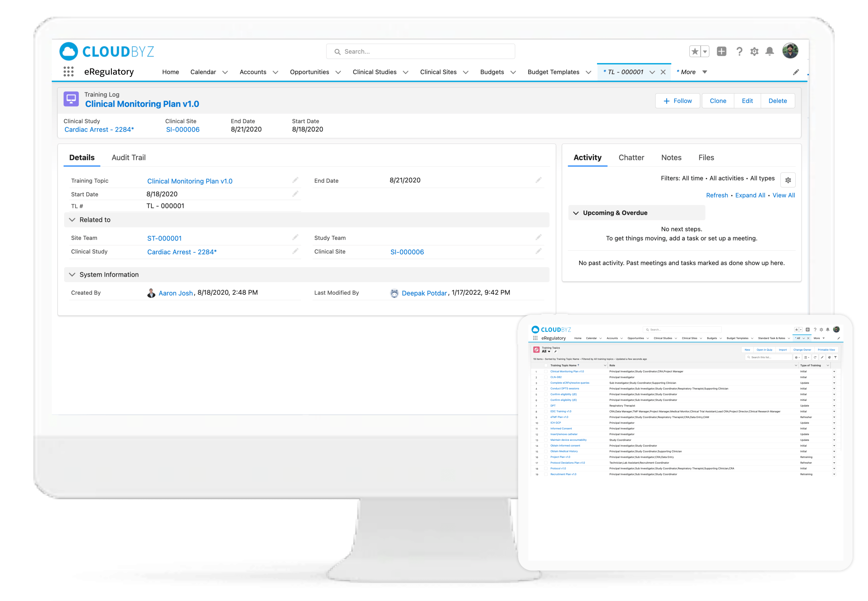868x601 pixels.
Task: Open the App Launcher grid in the main window
Action: pyautogui.click(x=68, y=72)
